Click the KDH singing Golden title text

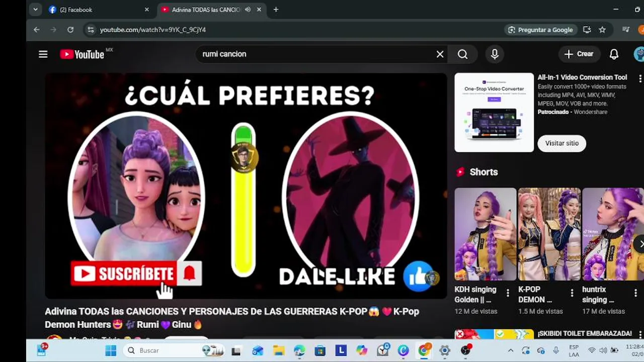tap(475, 295)
